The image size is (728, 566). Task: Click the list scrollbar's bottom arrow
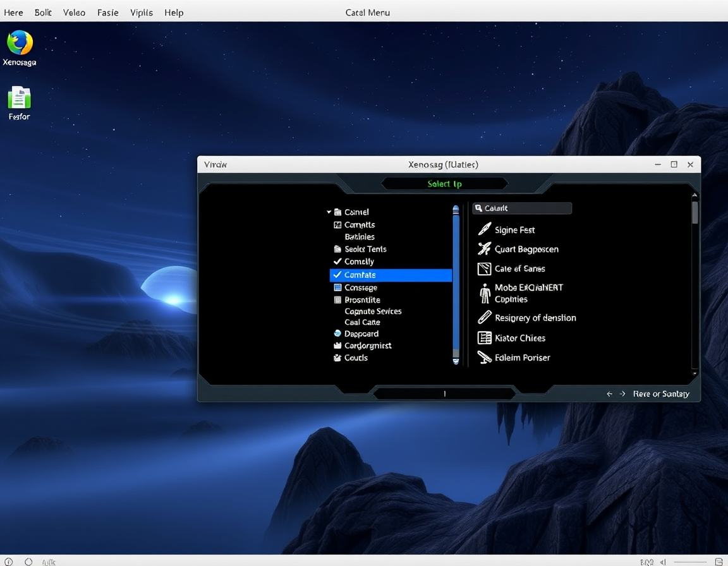click(x=456, y=361)
